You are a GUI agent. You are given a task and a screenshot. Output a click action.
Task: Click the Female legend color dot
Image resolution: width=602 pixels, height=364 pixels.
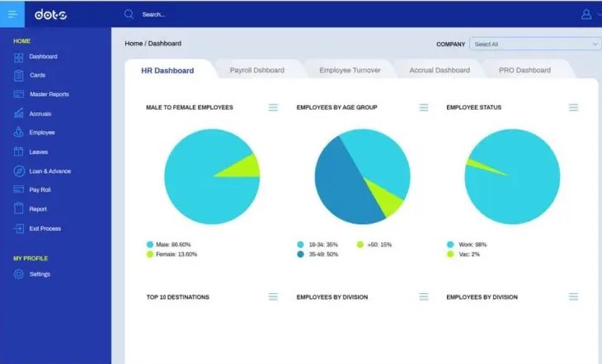(150, 254)
